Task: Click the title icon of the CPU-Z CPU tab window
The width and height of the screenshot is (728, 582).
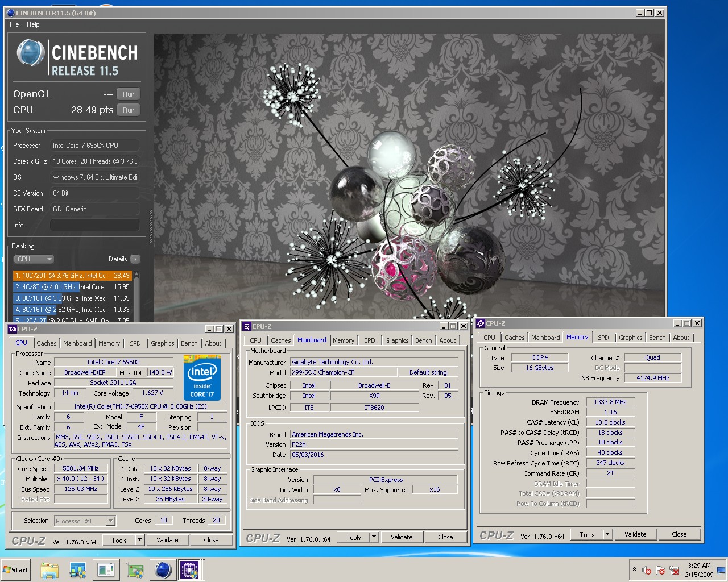Action: pos(13,329)
